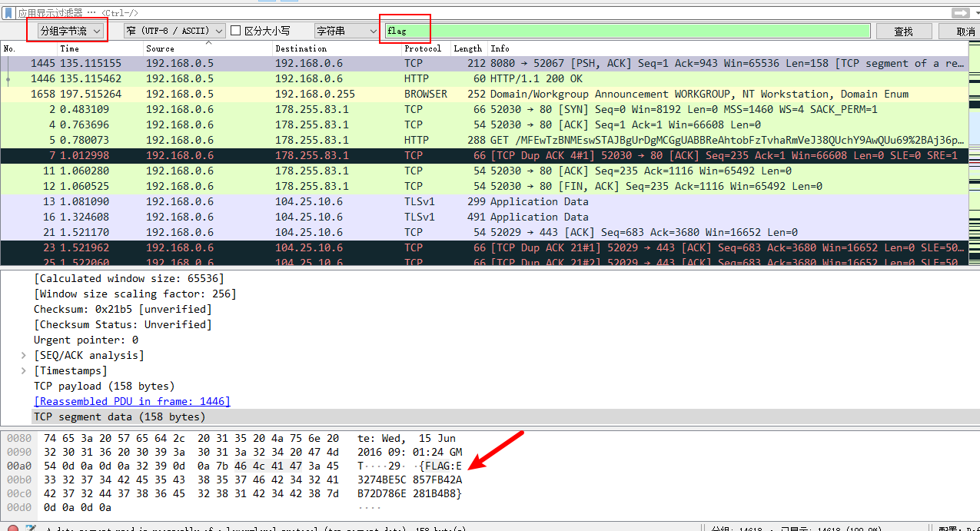
Task: Select packet 12 FIN, ACK row
Action: [483, 186]
